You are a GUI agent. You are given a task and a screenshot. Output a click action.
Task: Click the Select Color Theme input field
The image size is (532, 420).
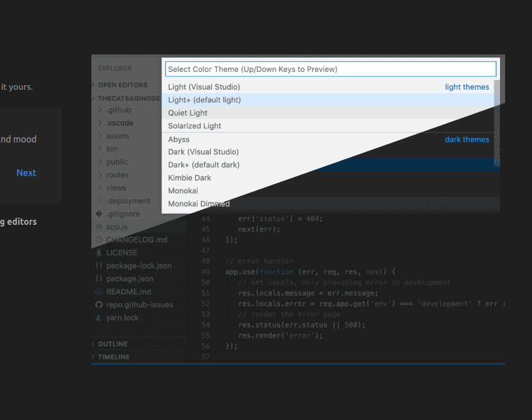click(x=330, y=68)
